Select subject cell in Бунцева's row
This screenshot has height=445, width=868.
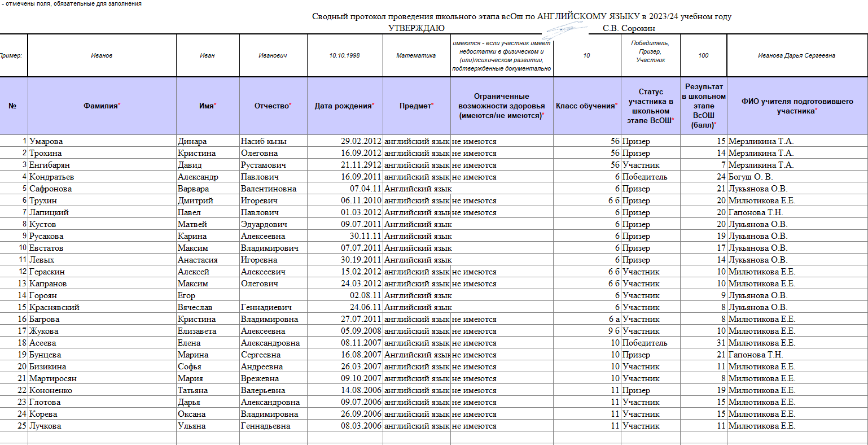click(417, 355)
